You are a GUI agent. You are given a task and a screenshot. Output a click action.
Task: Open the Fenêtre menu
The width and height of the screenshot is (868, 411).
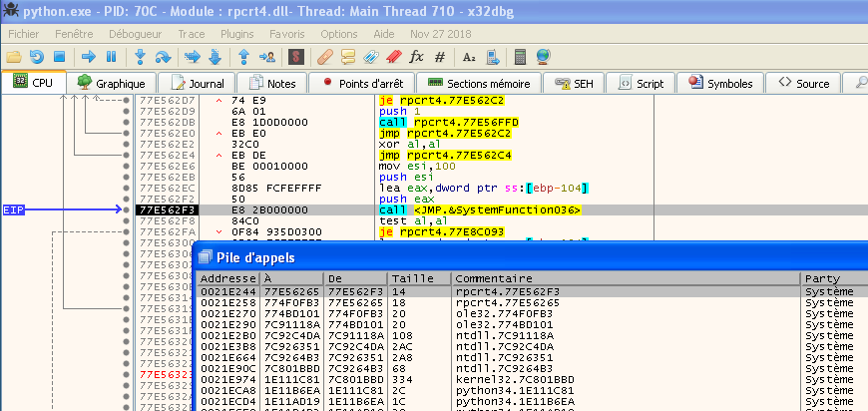point(74,34)
